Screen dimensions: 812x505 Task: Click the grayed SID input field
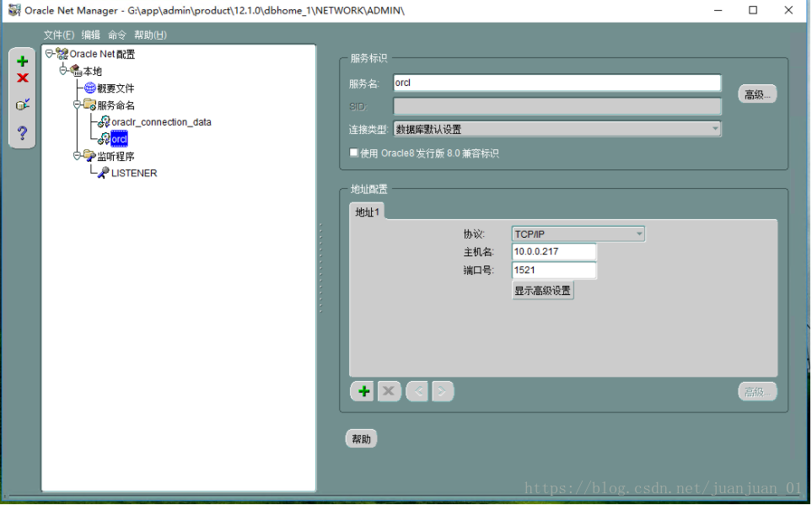(557, 106)
